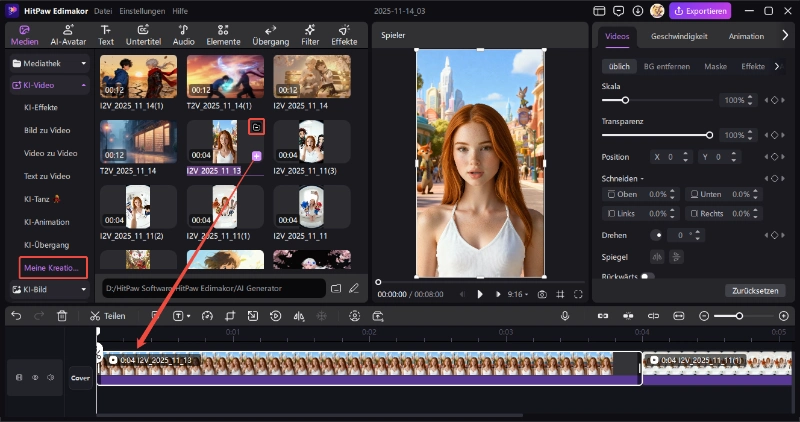800x422 pixels.
Task: Open the 9:16 aspect ratio dropdown
Action: click(x=519, y=294)
